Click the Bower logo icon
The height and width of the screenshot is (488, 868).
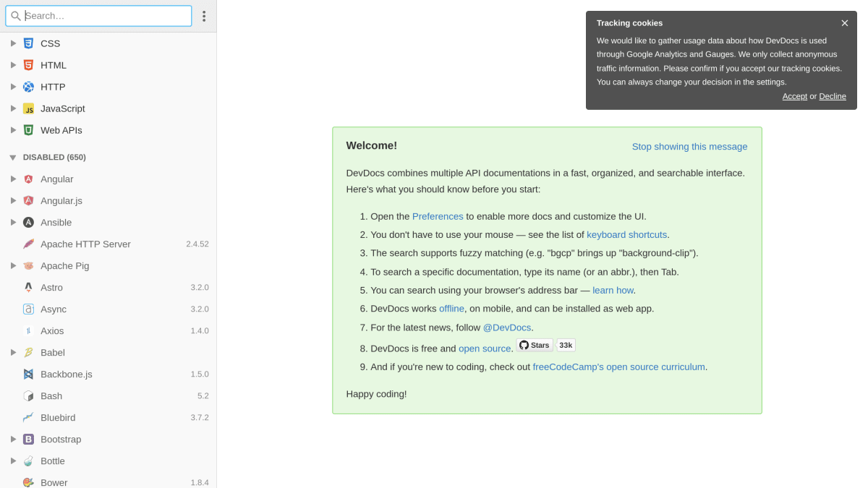[28, 482]
